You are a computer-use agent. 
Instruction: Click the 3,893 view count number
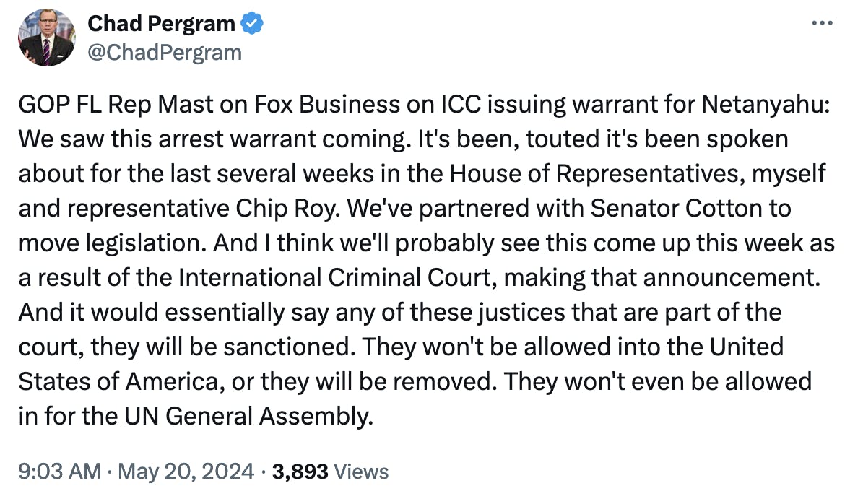300,472
